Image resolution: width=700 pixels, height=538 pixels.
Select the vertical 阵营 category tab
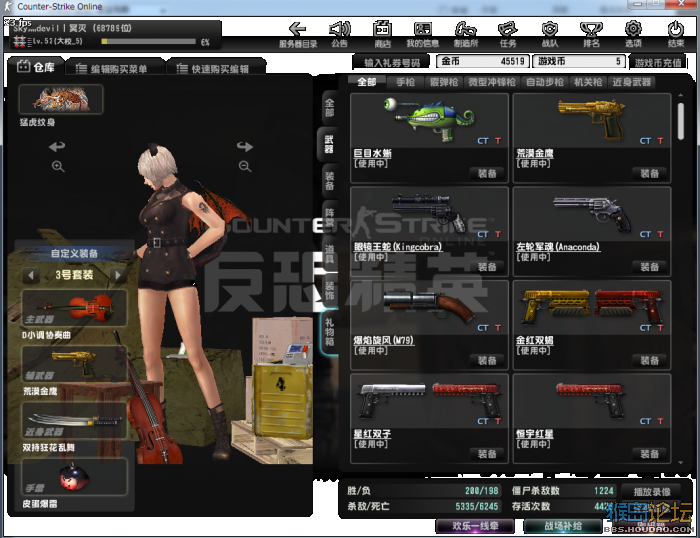pos(329,217)
